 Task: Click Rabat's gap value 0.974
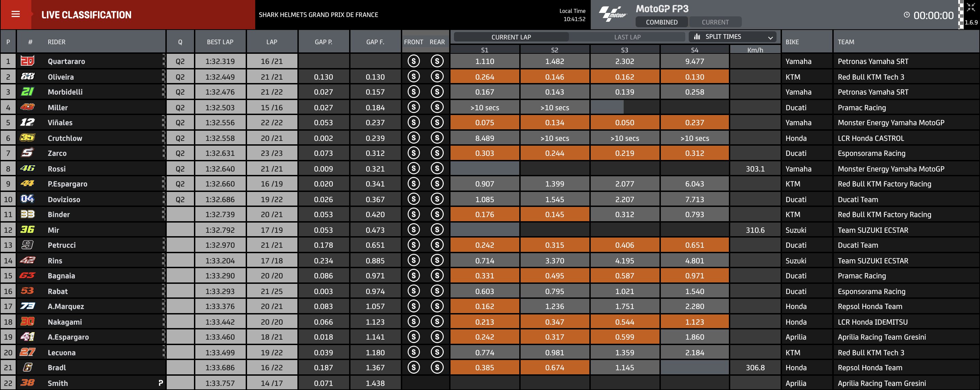[375, 291]
